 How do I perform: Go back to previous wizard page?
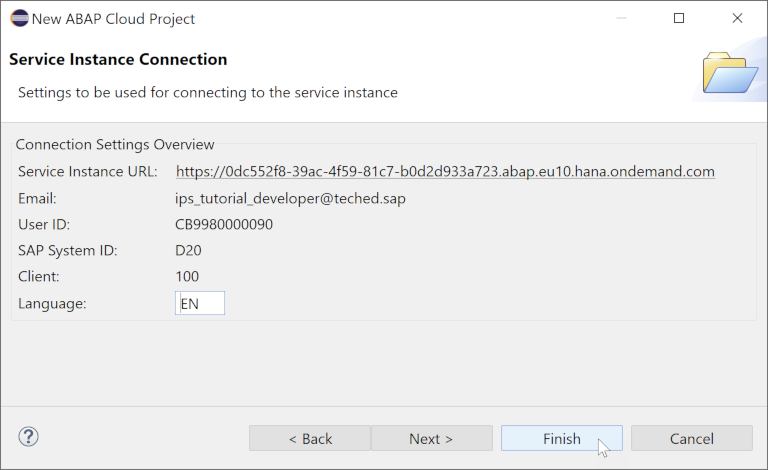[x=310, y=438]
